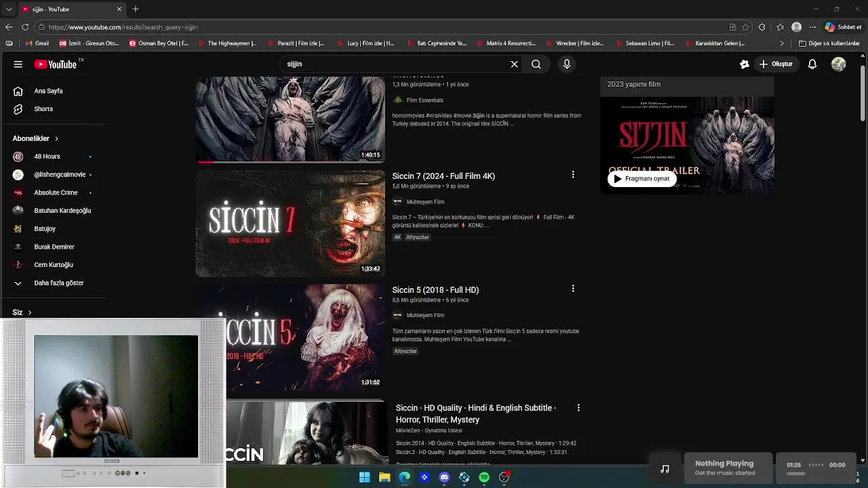Open the Sohbet et Copilot button
This screenshot has height=488, width=868.
click(x=843, y=27)
